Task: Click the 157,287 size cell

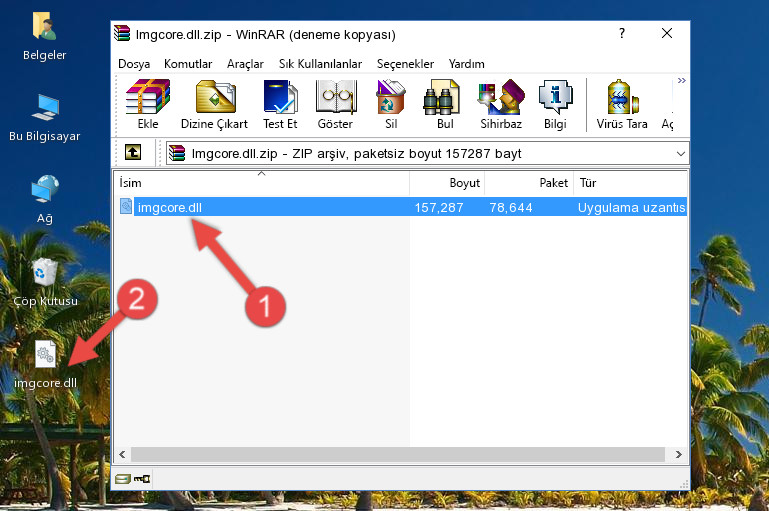Action: coord(439,207)
